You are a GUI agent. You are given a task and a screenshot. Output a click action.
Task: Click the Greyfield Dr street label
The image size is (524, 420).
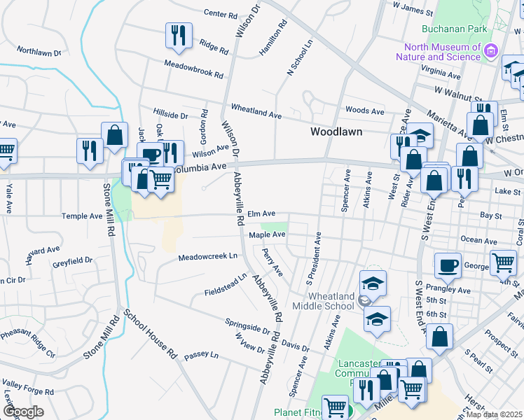[73, 262]
